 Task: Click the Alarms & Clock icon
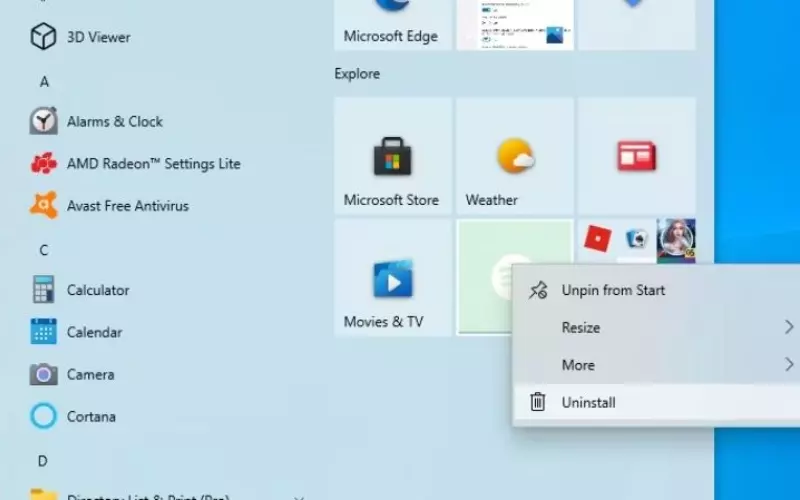point(43,121)
